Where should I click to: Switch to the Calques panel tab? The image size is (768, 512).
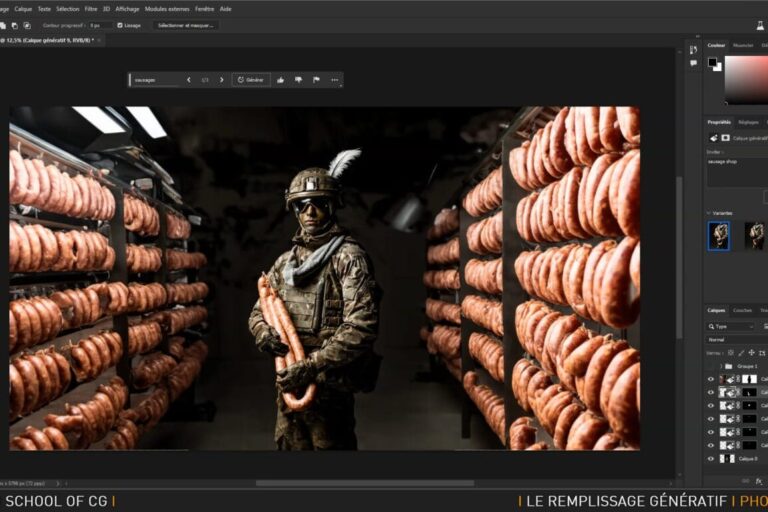click(716, 310)
